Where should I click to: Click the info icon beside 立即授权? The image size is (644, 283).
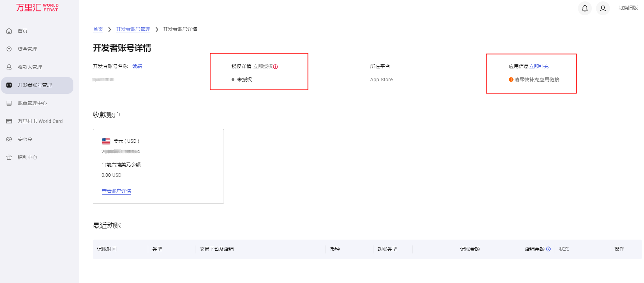coord(275,67)
